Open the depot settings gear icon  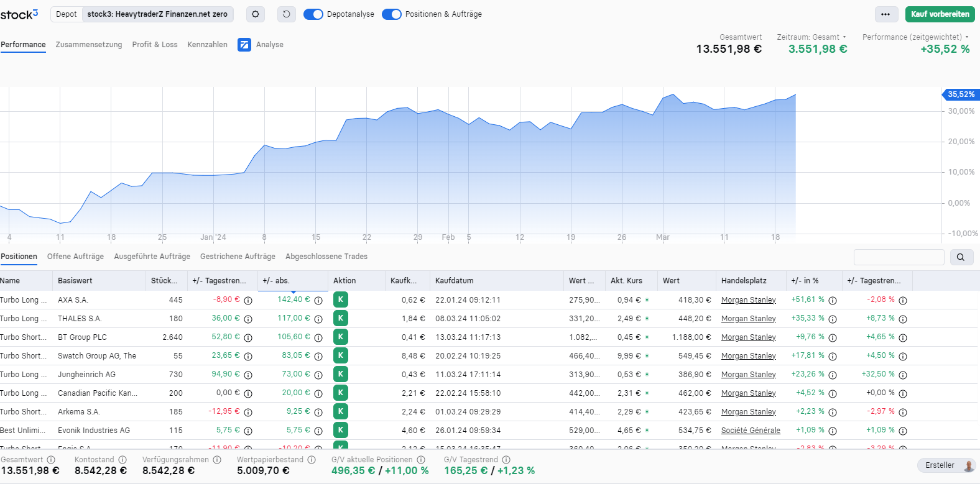click(x=255, y=14)
